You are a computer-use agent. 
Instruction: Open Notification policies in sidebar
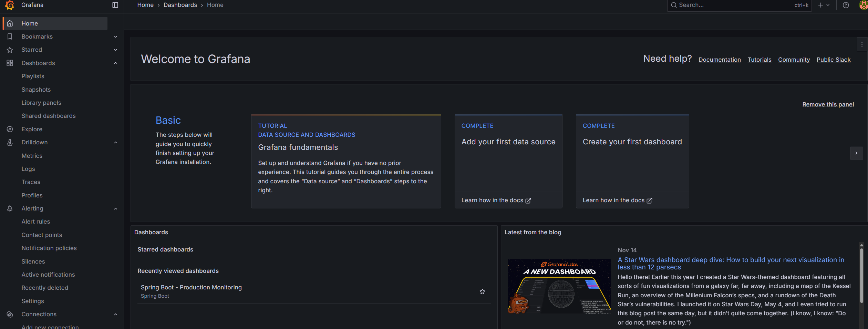[x=49, y=248]
